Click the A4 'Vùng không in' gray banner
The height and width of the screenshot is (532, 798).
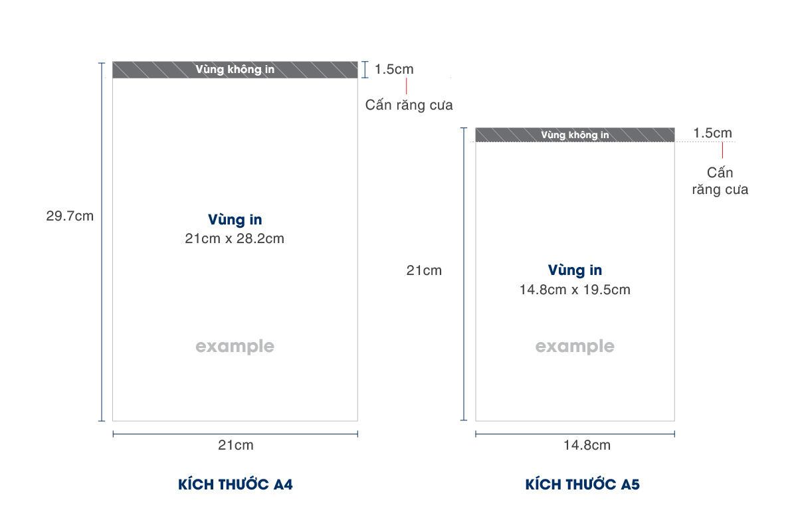coord(235,69)
